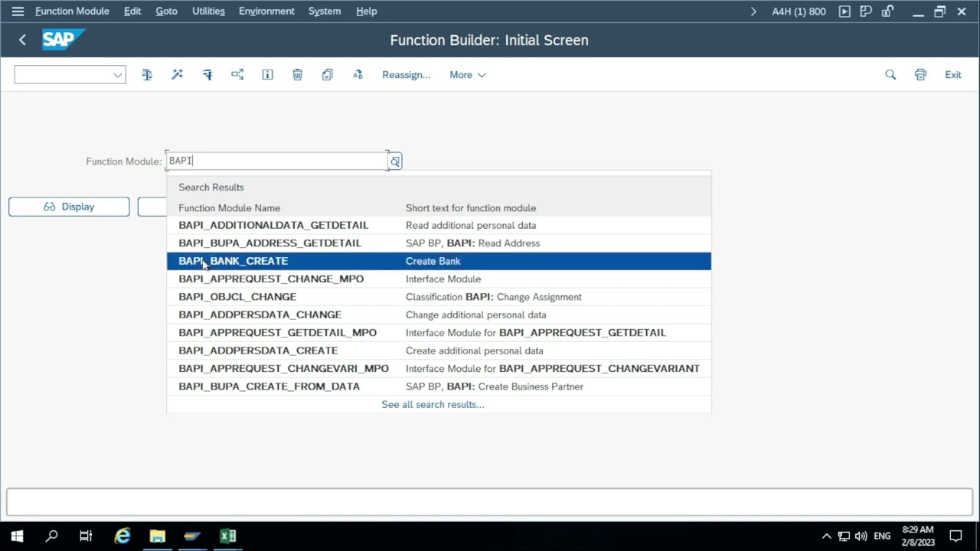The image size is (980, 551).
Task: Click the Copy toolbar icon
Action: (x=328, y=74)
